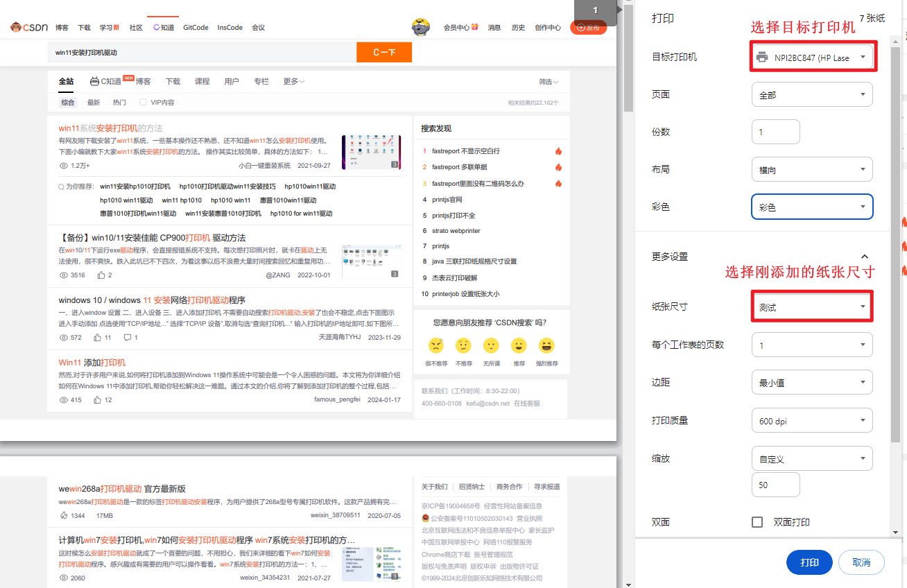The image size is (907, 588).
Task: Open the 打印质量 dropdown showing 600 dpi
Action: point(812,420)
